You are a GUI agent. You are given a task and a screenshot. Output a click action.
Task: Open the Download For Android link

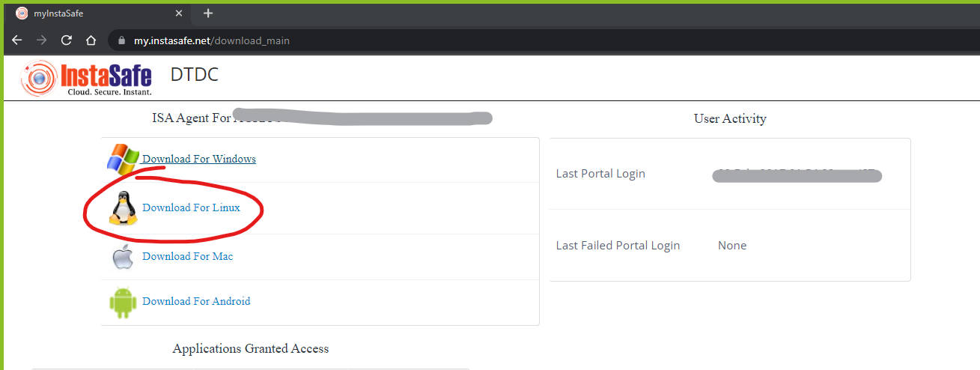click(x=196, y=301)
